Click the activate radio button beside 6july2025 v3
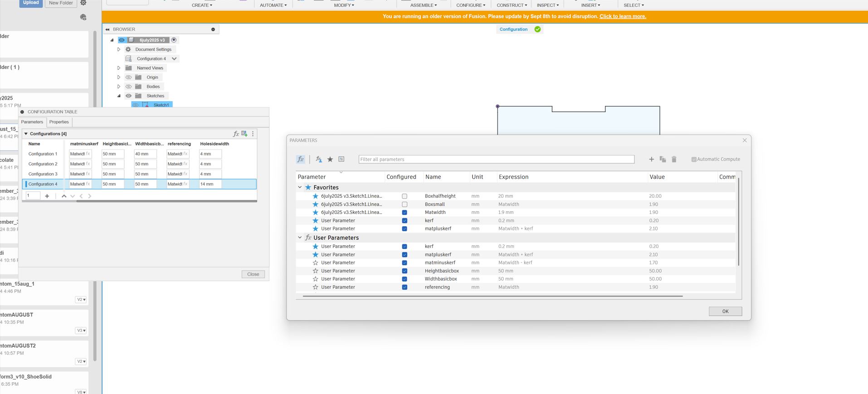 point(174,40)
